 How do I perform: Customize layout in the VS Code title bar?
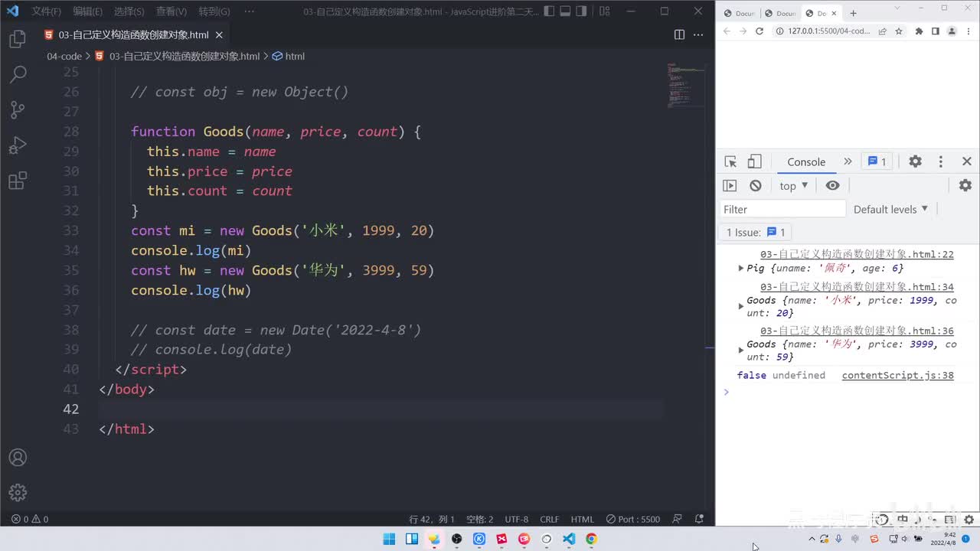coord(605,11)
